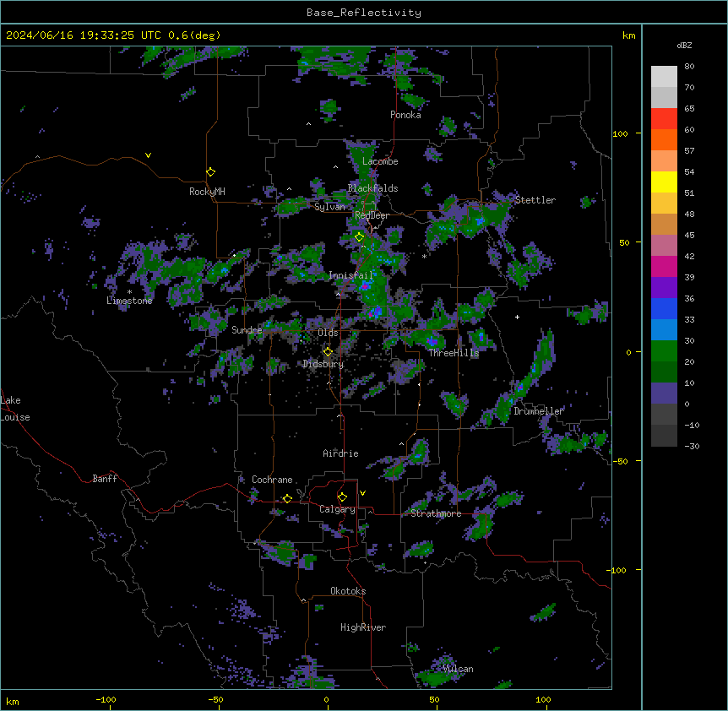The image size is (728, 711).
Task: Click the Didsbury city label
Action: click(x=323, y=364)
